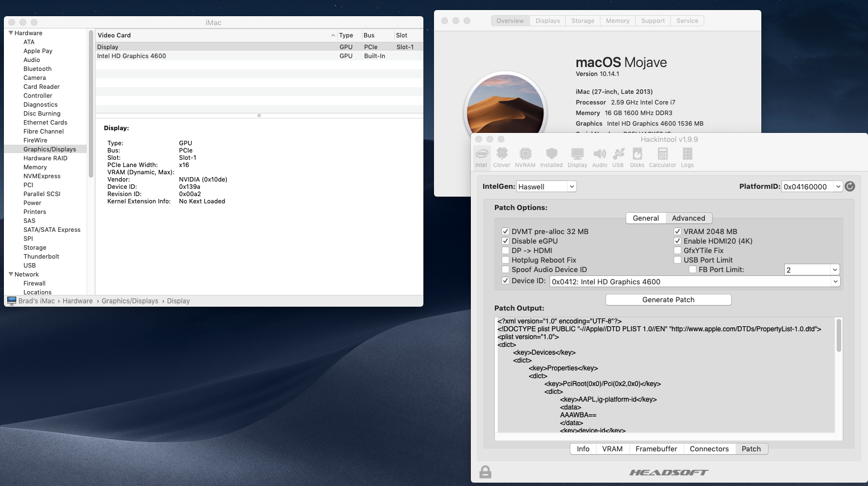
Task: Select Thunderbolt in the Hardware sidebar
Action: click(x=41, y=256)
